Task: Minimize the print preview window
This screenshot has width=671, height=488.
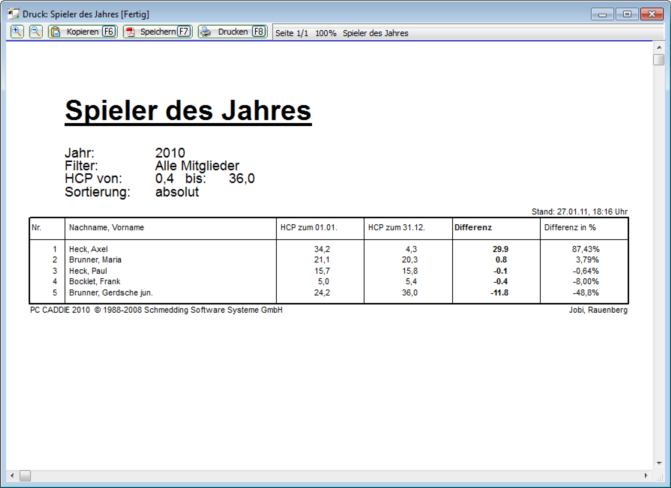Action: point(603,14)
